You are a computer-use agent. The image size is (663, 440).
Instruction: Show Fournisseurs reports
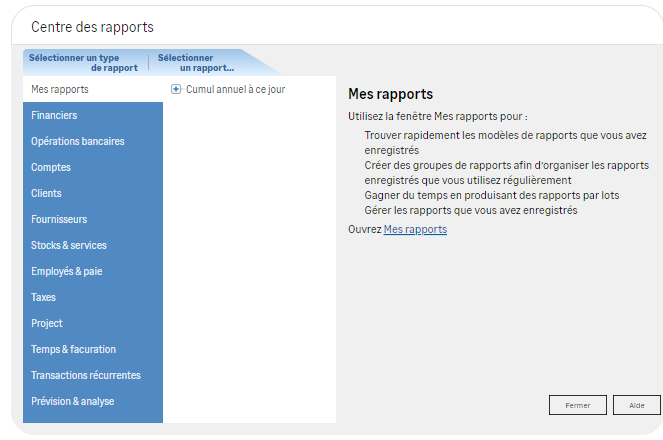tap(93, 219)
